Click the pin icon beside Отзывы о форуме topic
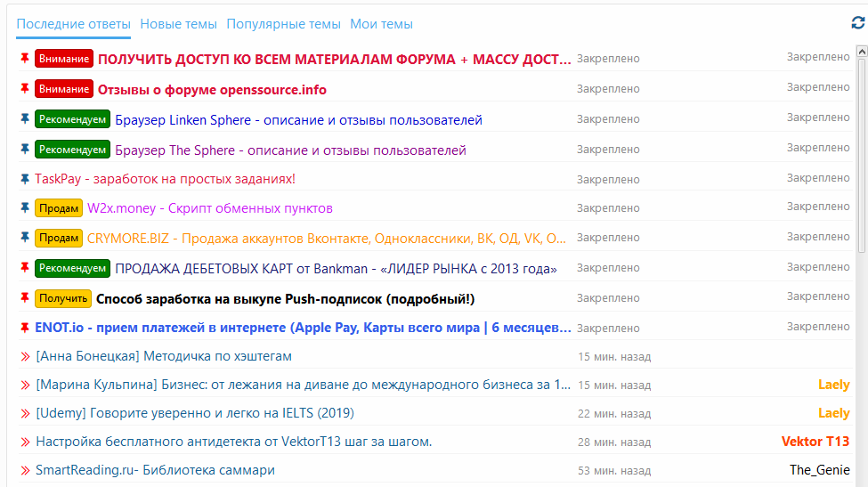 tap(25, 88)
